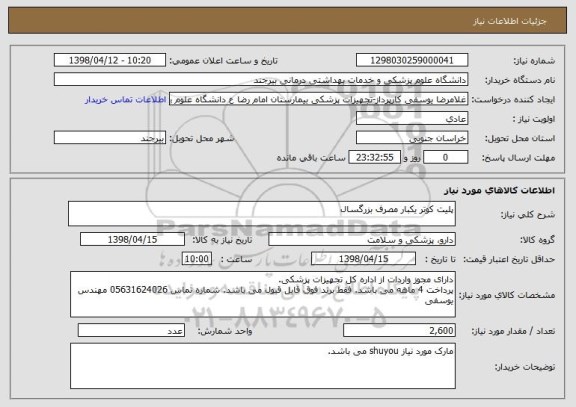Click the اولویت نیاز label
576x407 pixels.
point(534,119)
